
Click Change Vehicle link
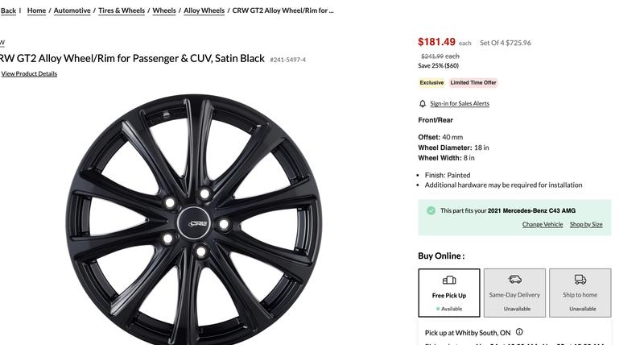click(543, 224)
